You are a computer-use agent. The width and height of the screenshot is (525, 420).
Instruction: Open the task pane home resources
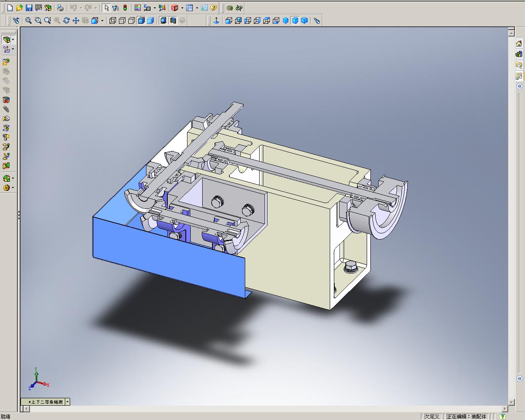[519, 43]
